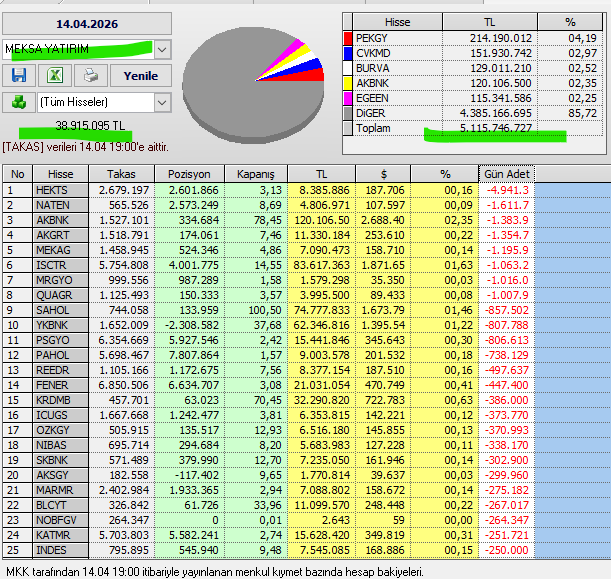
Task: Click the Hisse header in summary table
Action: click(397, 22)
